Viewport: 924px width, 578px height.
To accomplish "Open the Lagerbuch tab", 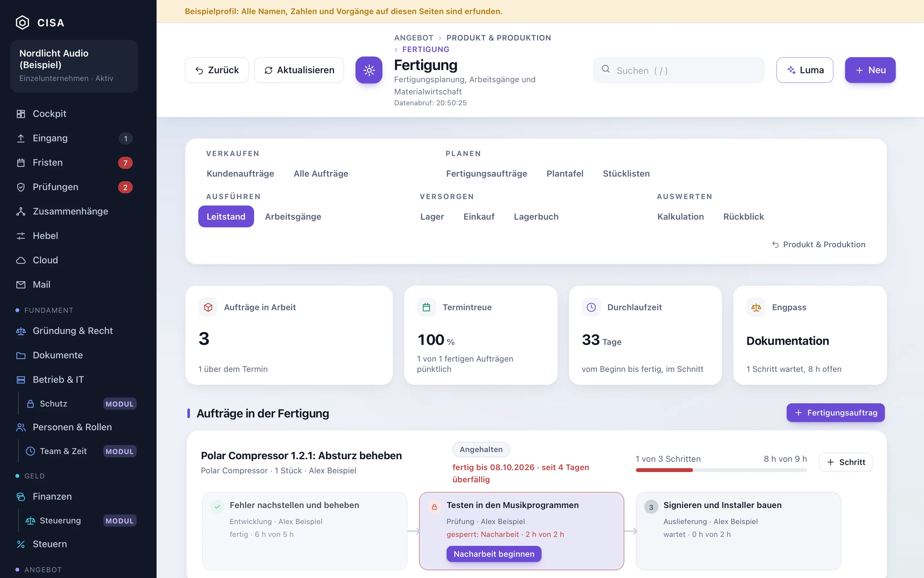I will point(536,216).
